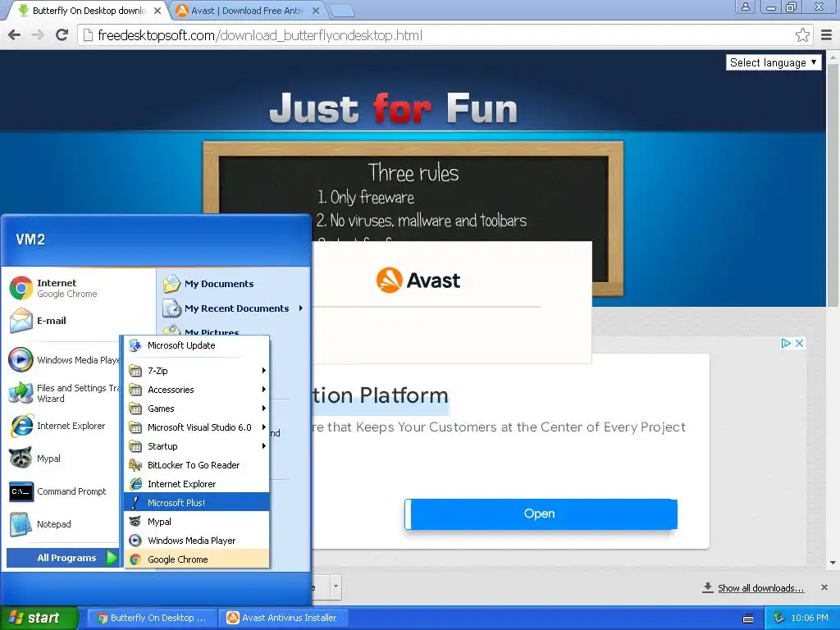This screenshot has width=840, height=630.
Task: Click page scrollbar up arrow
Action: 833,57
